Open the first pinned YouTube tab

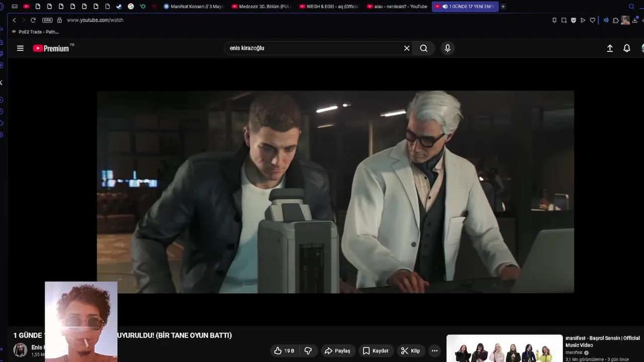pos(26,7)
